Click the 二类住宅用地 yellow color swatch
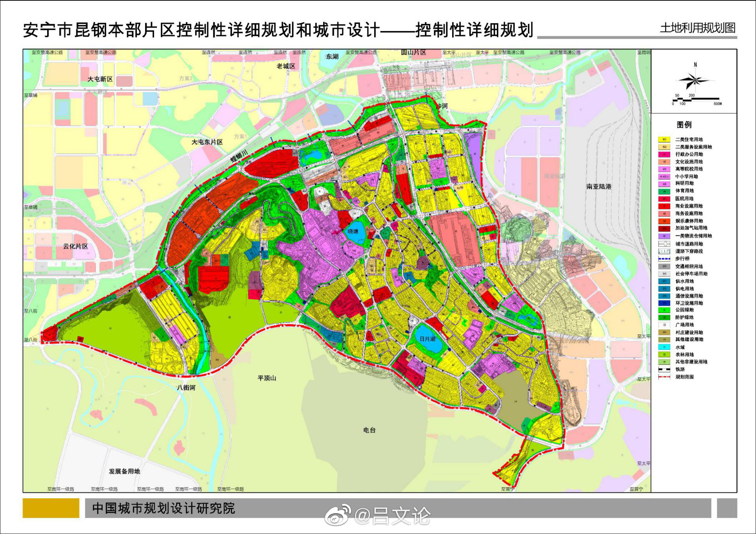This screenshot has height=534, width=756. [x=665, y=139]
